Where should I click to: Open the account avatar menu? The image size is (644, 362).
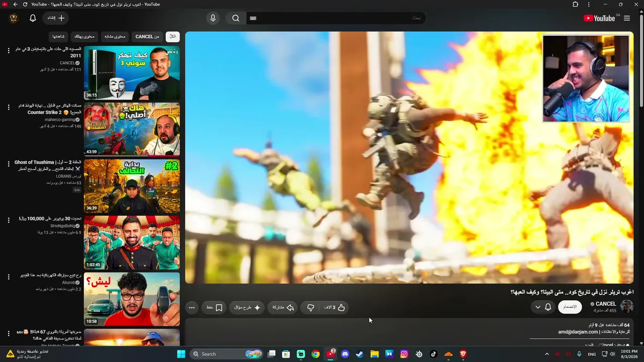(x=14, y=18)
